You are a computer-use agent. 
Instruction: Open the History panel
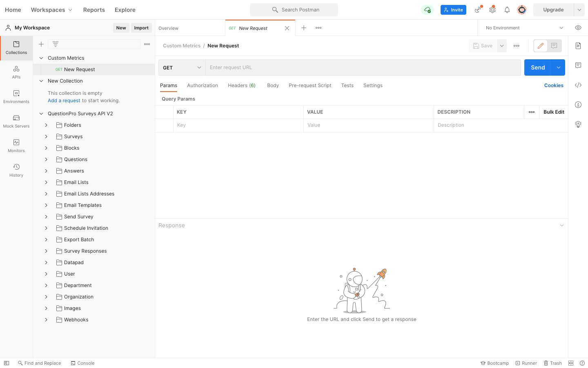point(16,170)
